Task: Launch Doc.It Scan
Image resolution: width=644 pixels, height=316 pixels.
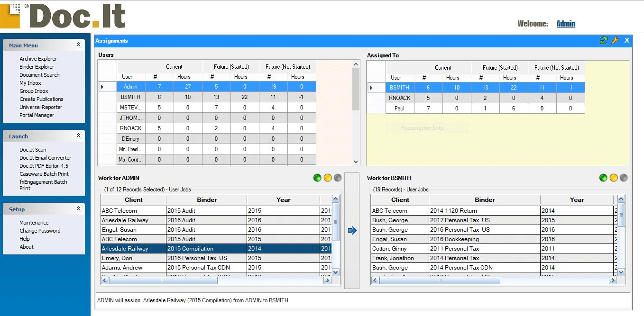Action: click(x=33, y=150)
